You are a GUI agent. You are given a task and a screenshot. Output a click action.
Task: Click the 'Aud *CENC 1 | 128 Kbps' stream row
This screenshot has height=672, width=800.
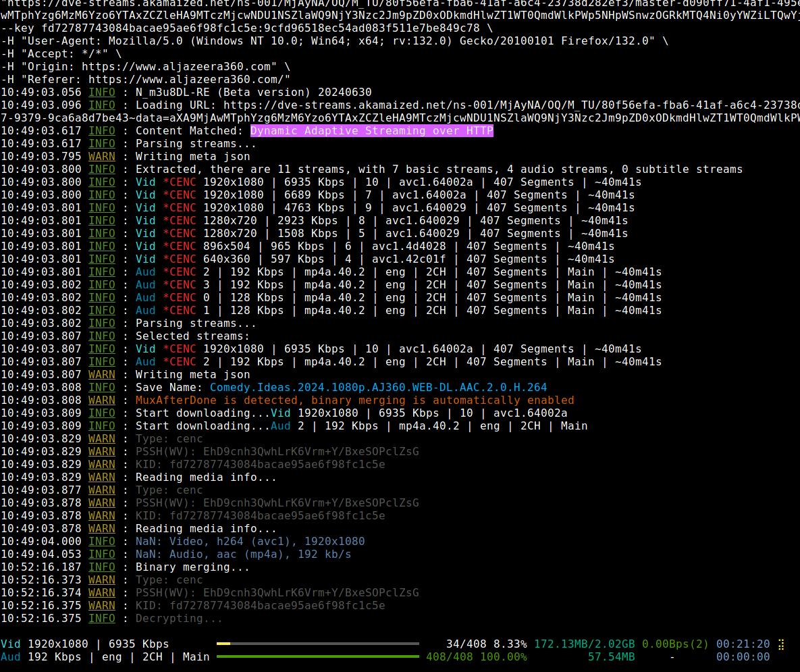398,310
